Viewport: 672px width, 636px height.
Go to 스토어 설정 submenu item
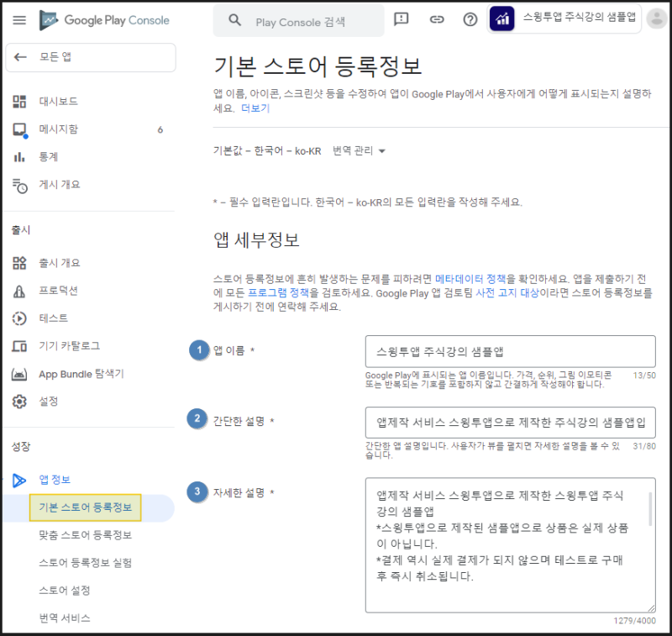65,591
